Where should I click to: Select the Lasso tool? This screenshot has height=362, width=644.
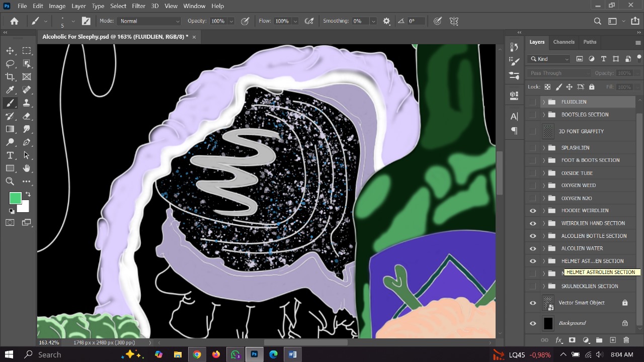tap(10, 63)
